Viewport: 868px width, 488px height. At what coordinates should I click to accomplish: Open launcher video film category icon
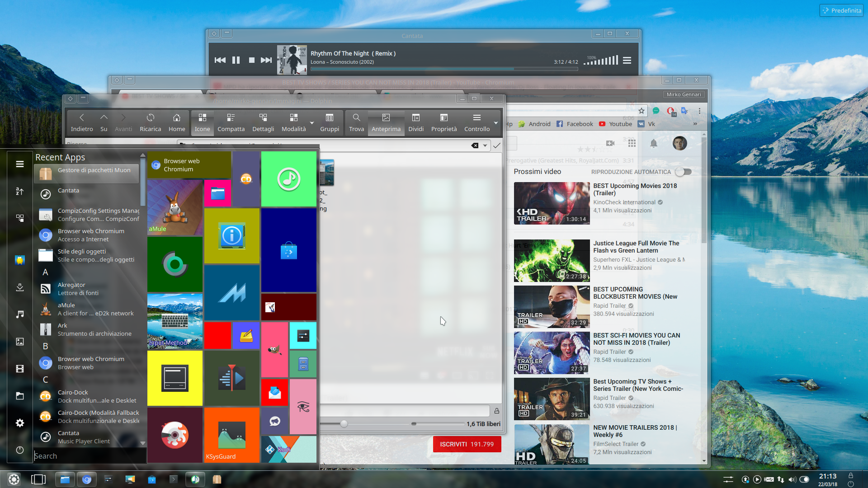pos(20,369)
